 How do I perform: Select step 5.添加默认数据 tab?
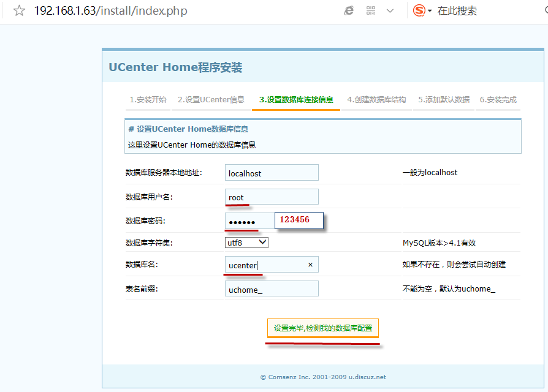444,100
